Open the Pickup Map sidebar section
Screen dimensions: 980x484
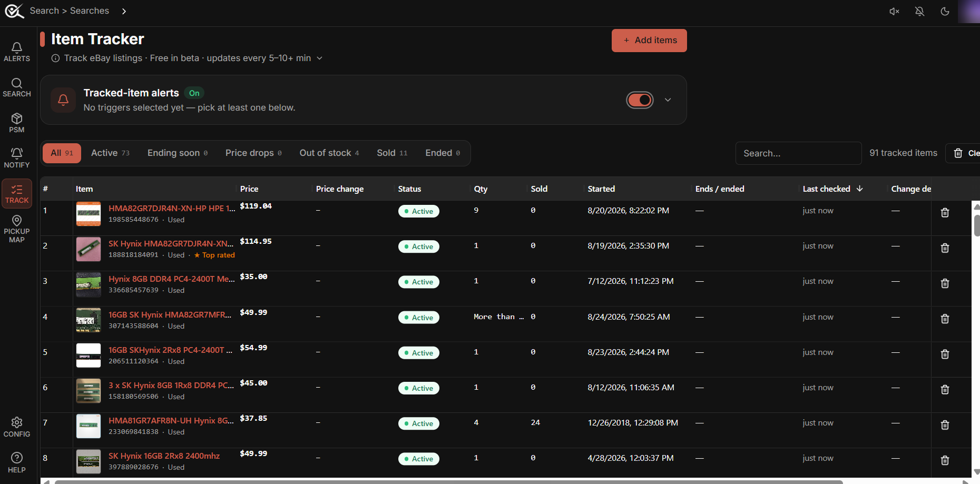coord(17,229)
